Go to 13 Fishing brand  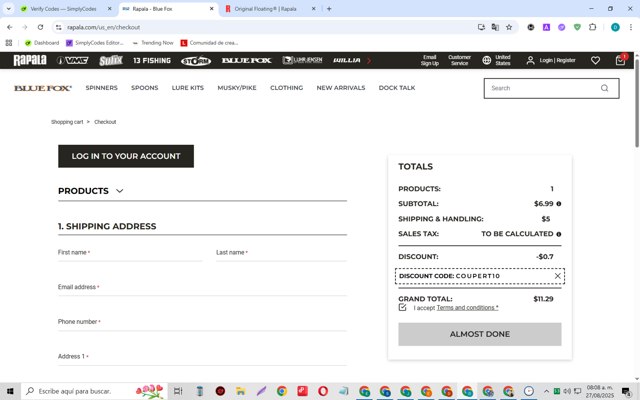[x=152, y=60]
